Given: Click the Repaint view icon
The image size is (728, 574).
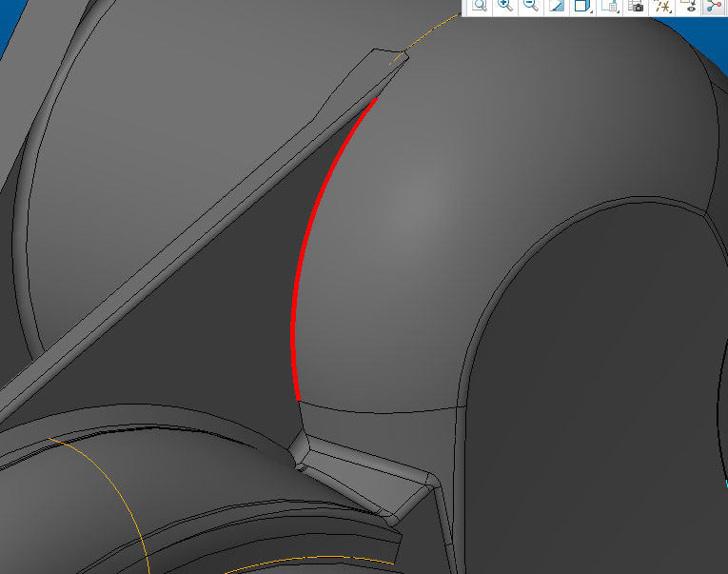Looking at the screenshot, I should (557, 7).
